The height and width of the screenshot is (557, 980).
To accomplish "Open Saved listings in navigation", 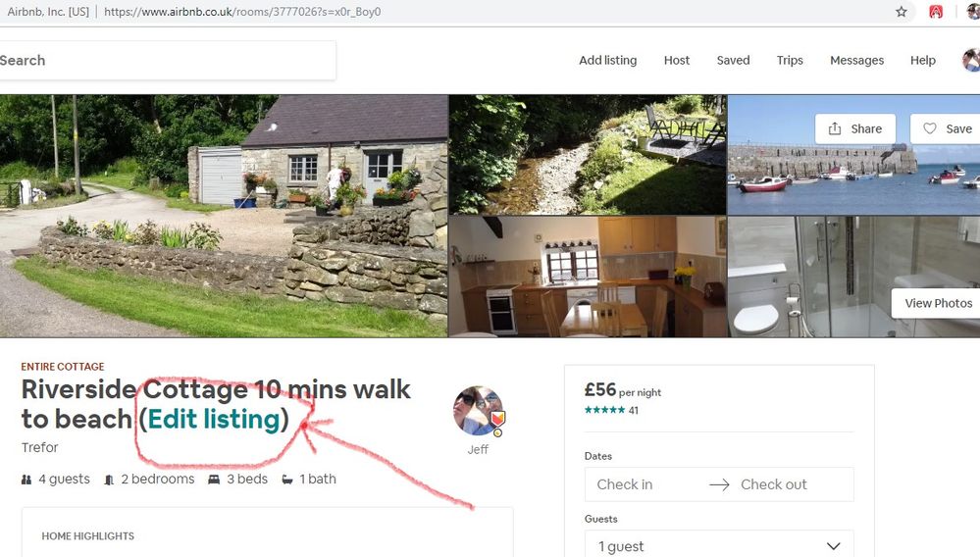I will 733,61.
